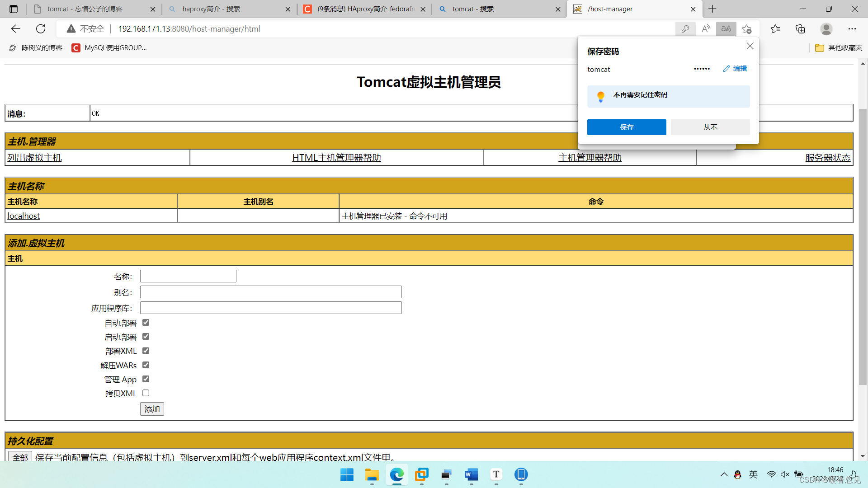Open the Collections icon in toolbar
The width and height of the screenshot is (868, 488).
point(800,29)
